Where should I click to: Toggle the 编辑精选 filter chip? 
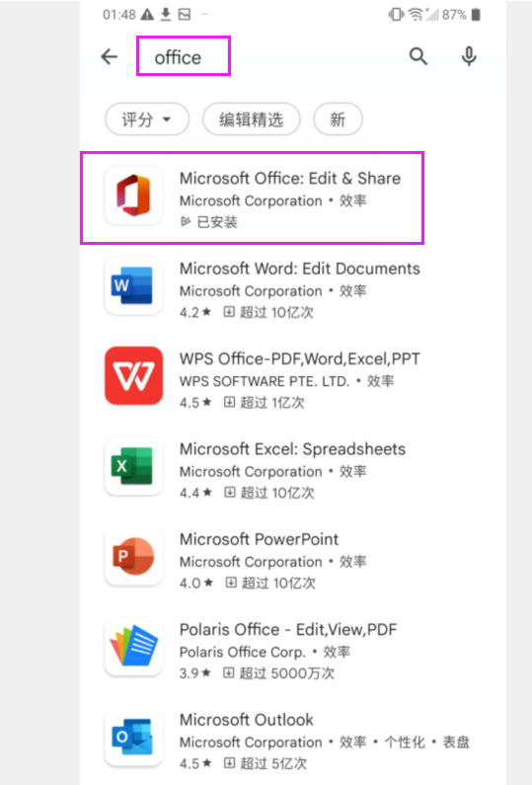(x=252, y=119)
